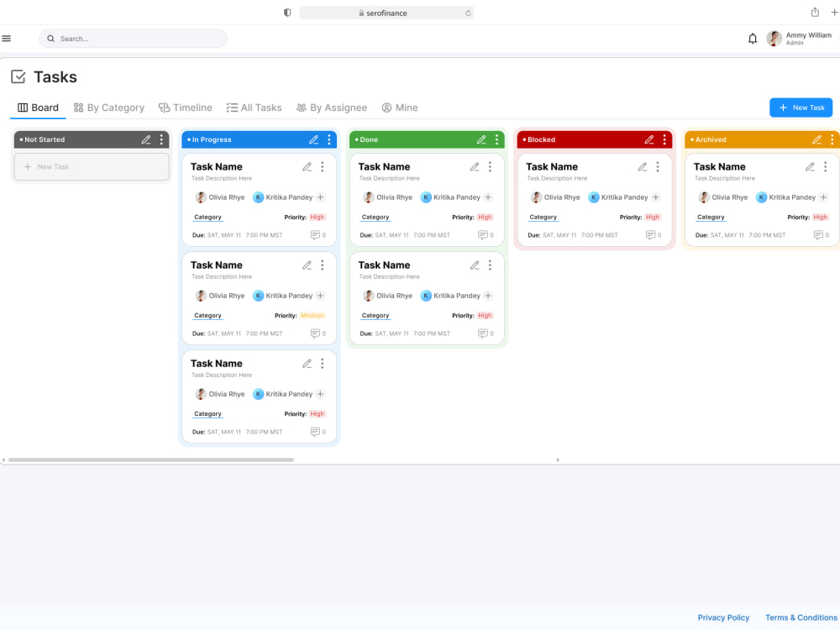840x630 pixels.
Task: Edit the Not Started column name
Action: (146, 139)
